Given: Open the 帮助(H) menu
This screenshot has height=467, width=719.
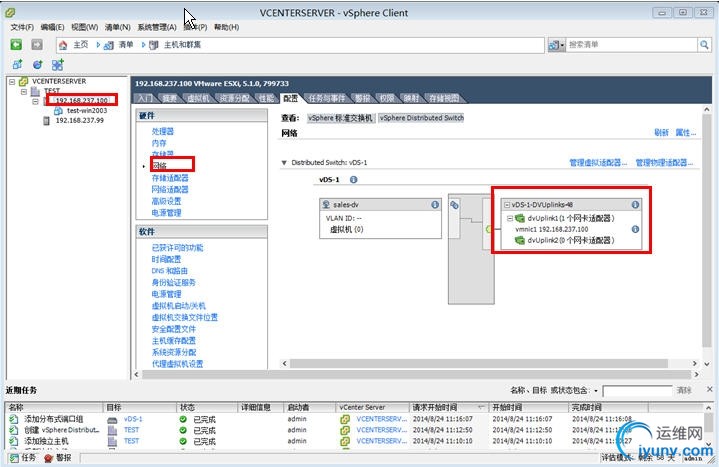Looking at the screenshot, I should 227,27.
